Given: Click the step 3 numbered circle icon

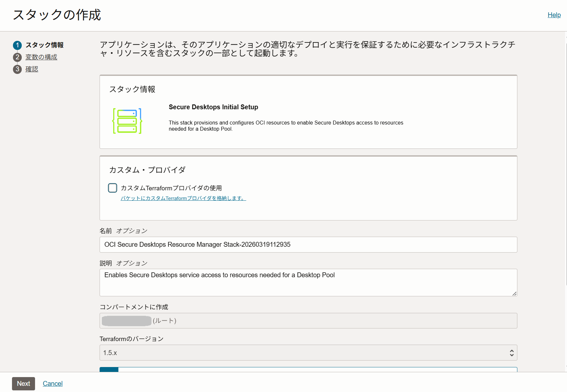Looking at the screenshot, I should 18,69.
